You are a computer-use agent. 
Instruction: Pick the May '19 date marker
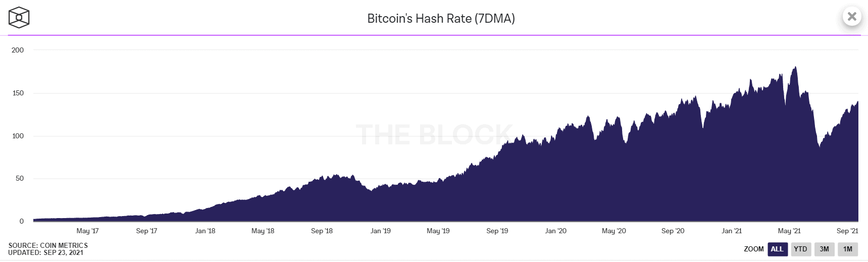[x=438, y=231]
